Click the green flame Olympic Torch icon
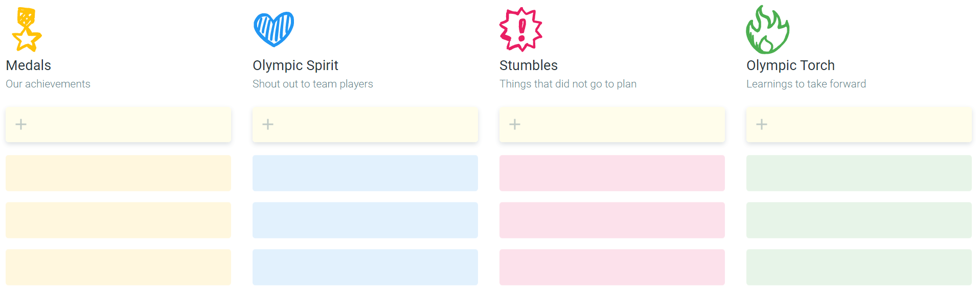 [x=767, y=29]
